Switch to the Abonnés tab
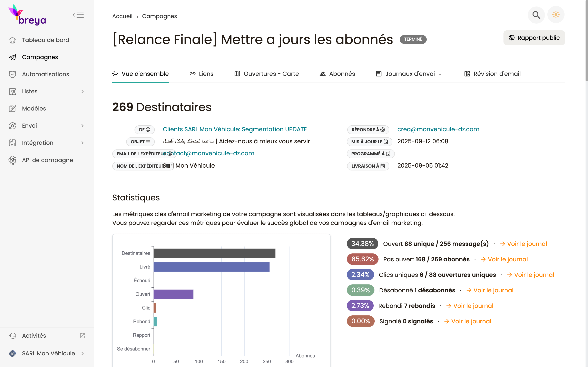Viewport: 588px width, 367px height. click(x=337, y=74)
